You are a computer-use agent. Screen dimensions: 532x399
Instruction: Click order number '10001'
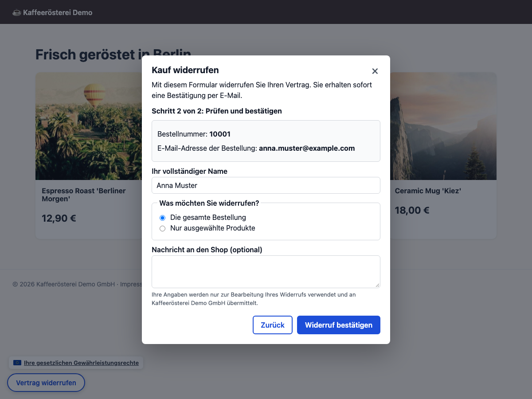click(x=220, y=134)
